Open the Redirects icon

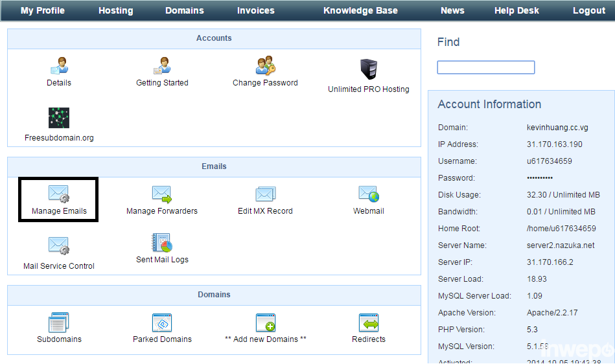pos(369,323)
